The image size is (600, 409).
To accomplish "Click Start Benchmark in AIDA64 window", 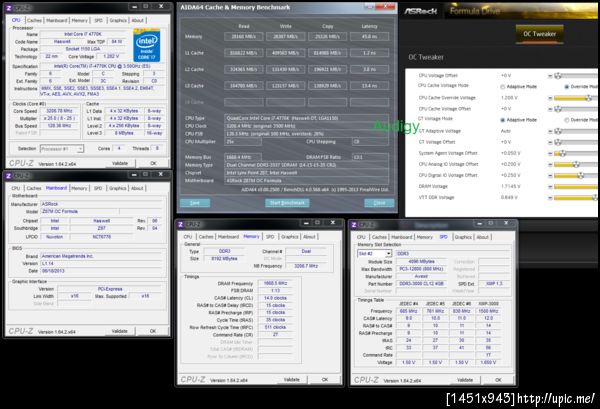I will coord(287,203).
